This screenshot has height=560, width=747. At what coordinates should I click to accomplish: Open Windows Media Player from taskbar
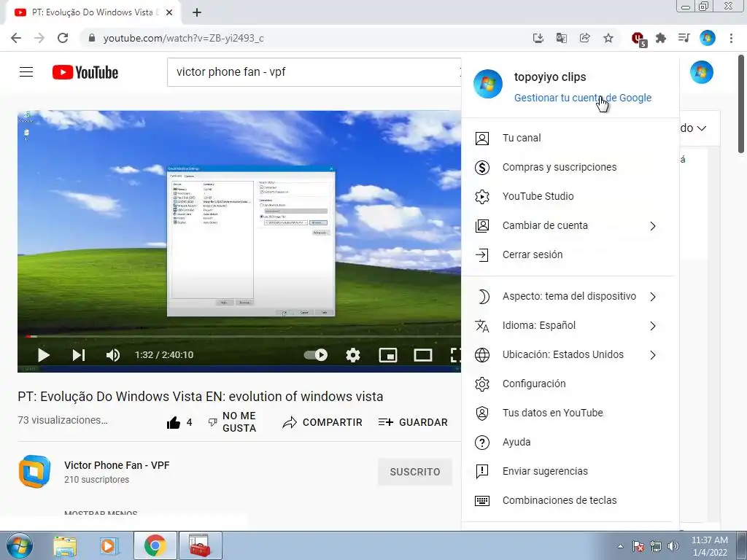tap(109, 545)
